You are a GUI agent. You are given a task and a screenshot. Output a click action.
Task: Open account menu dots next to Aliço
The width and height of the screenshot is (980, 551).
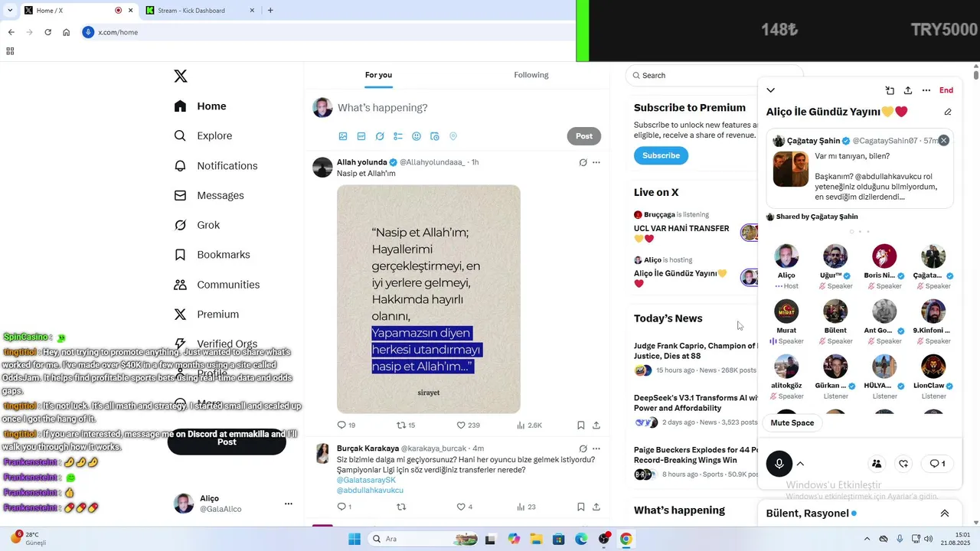tap(289, 504)
